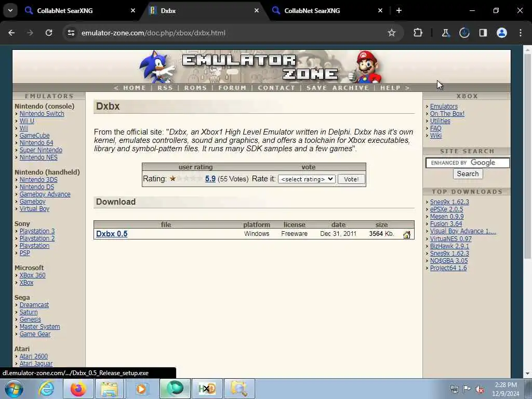Open Playstation 3 emulators link
The height and width of the screenshot is (399, 532).
pos(37,231)
